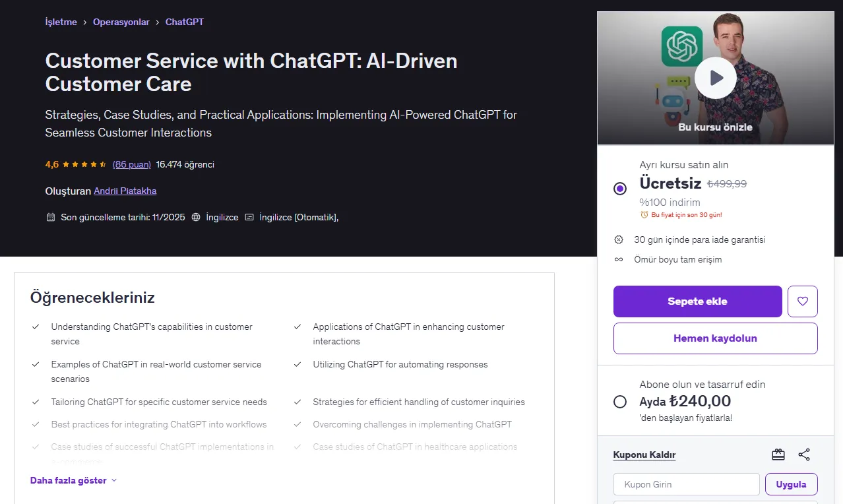Click the course title heading
Screen dimensions: 843x504
(251, 73)
